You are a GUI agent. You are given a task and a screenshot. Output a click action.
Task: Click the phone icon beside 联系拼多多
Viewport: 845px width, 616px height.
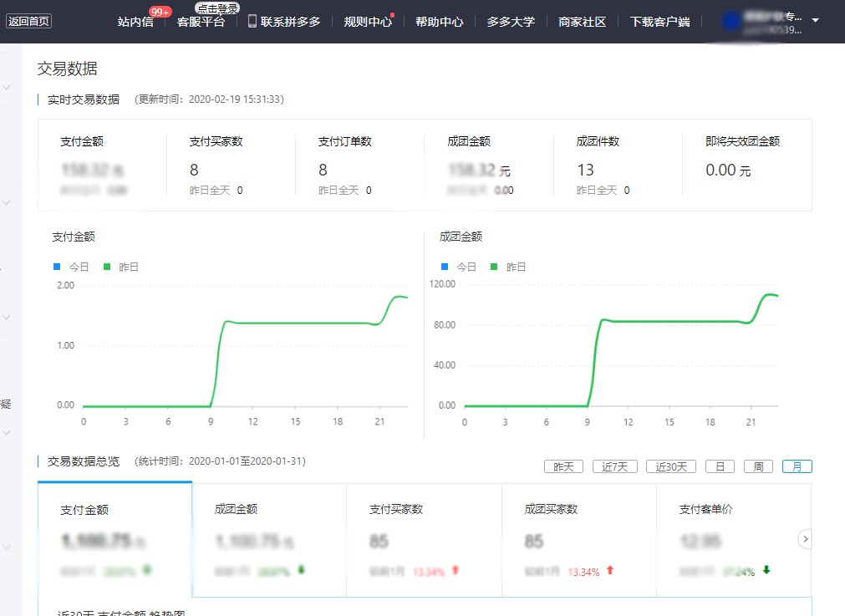click(252, 21)
